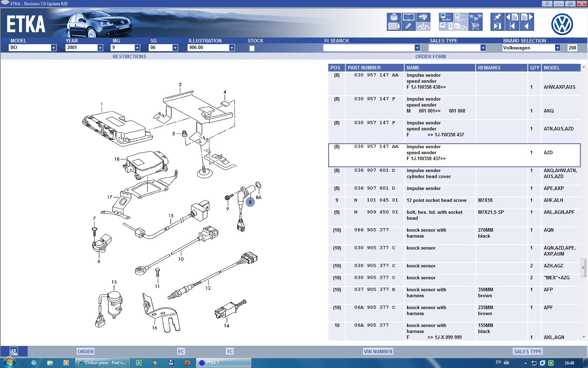Image resolution: width=588 pixels, height=368 pixels.
Task: Toggle the STOCK checkbox
Action: (252, 48)
